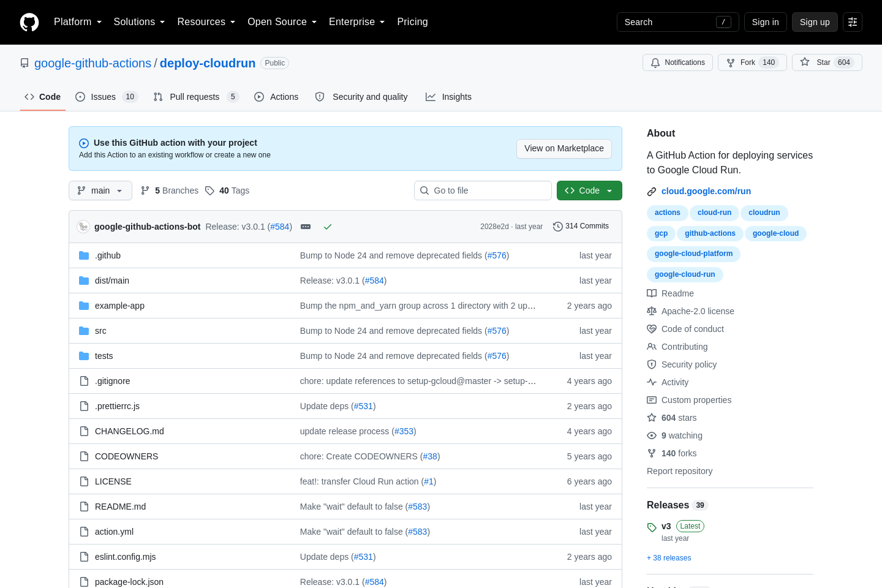Click the Notifications bell button

click(x=677, y=62)
